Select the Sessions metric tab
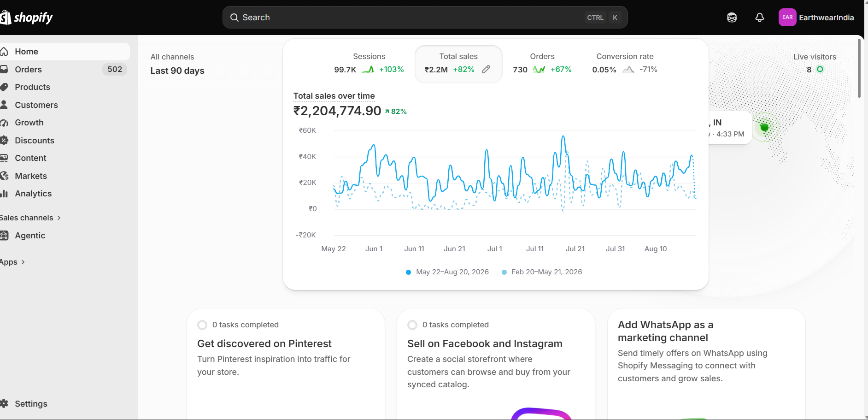Viewport: 868px width, 420px height. click(369, 63)
